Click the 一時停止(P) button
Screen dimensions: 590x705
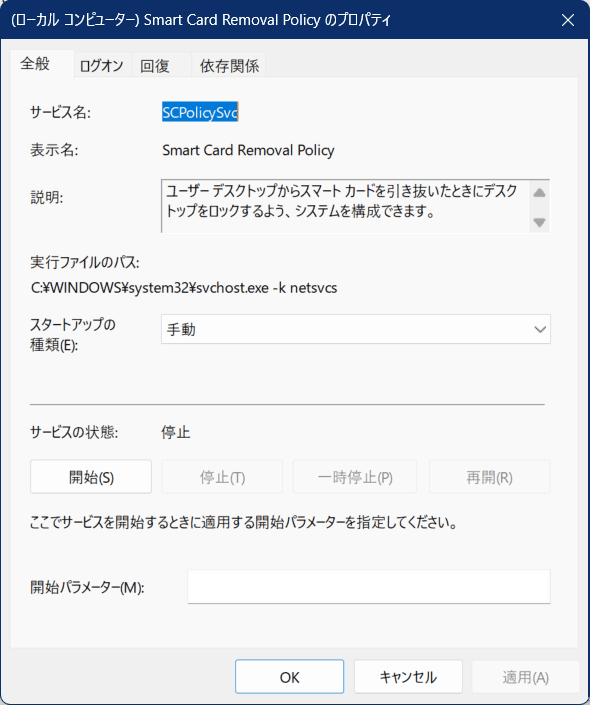coord(355,477)
